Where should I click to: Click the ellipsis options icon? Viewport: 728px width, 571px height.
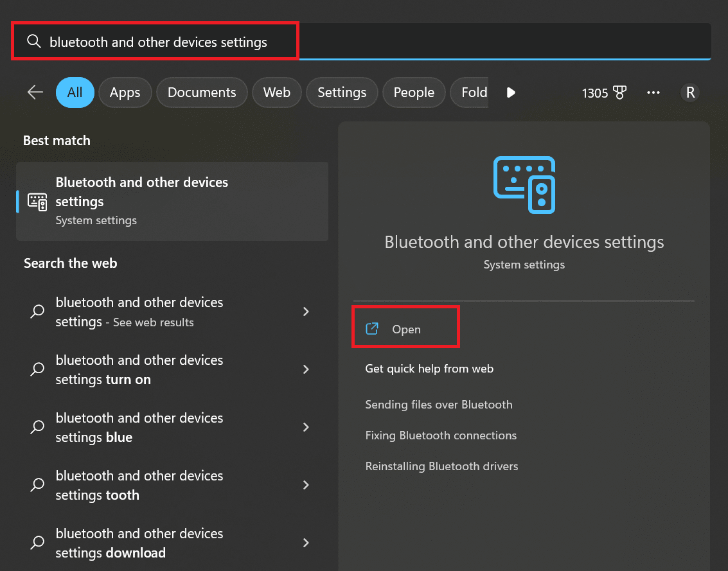(x=653, y=92)
